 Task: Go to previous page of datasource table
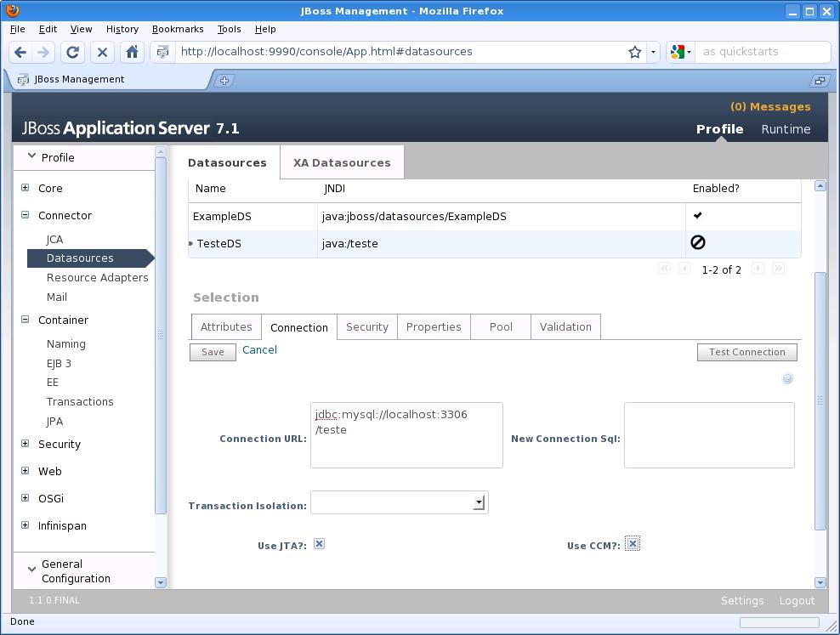pos(684,269)
